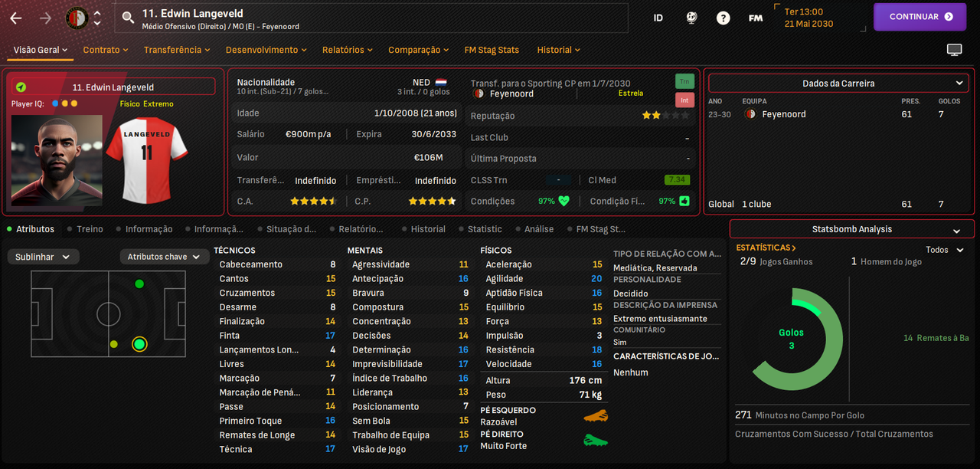Select the yellow position dot on pitch

click(x=114, y=344)
